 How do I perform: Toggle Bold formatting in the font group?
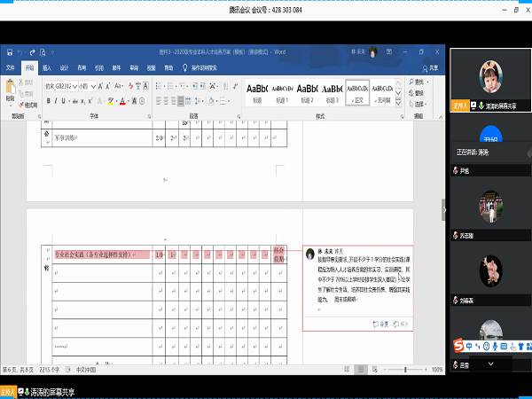coord(50,101)
